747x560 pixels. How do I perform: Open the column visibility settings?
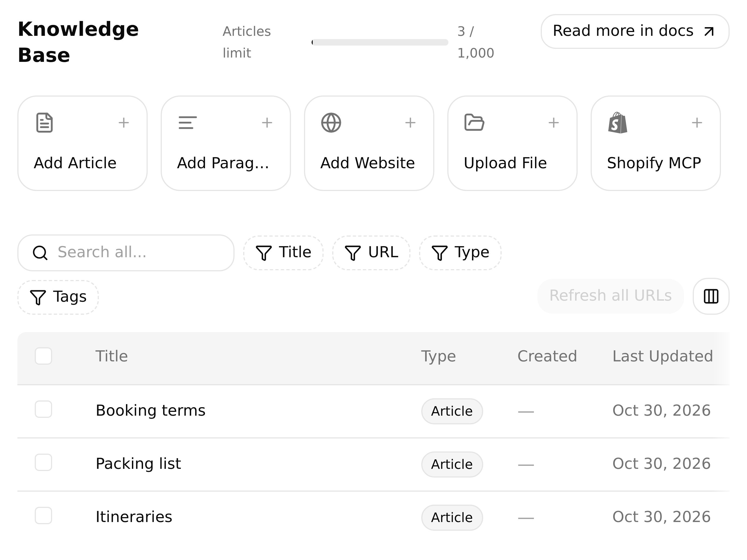click(x=711, y=296)
